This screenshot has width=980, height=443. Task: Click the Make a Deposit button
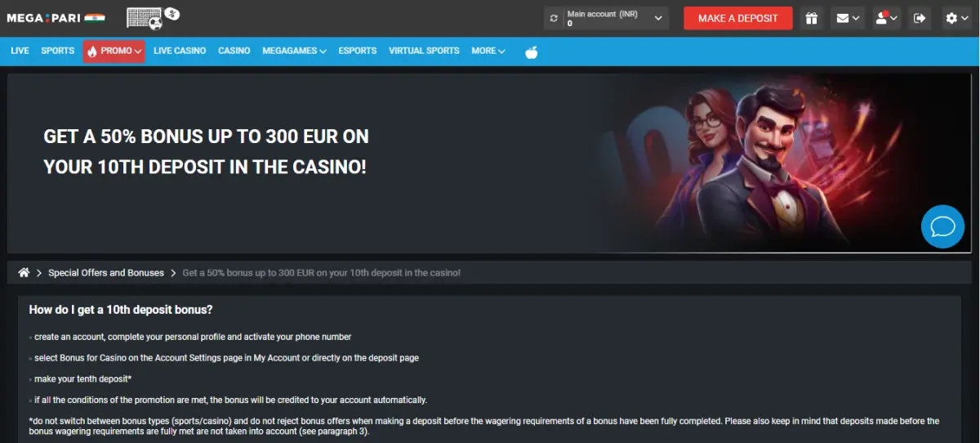tap(737, 18)
